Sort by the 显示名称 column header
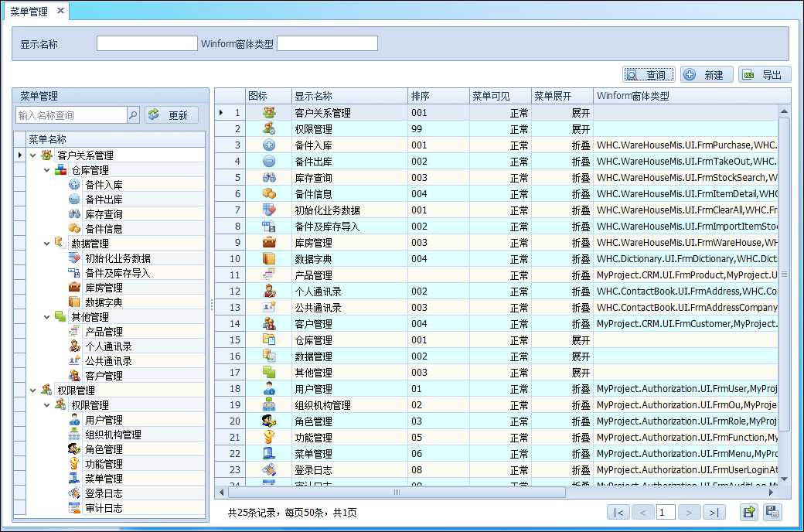Screen dimensions: 804x532 click(349, 96)
